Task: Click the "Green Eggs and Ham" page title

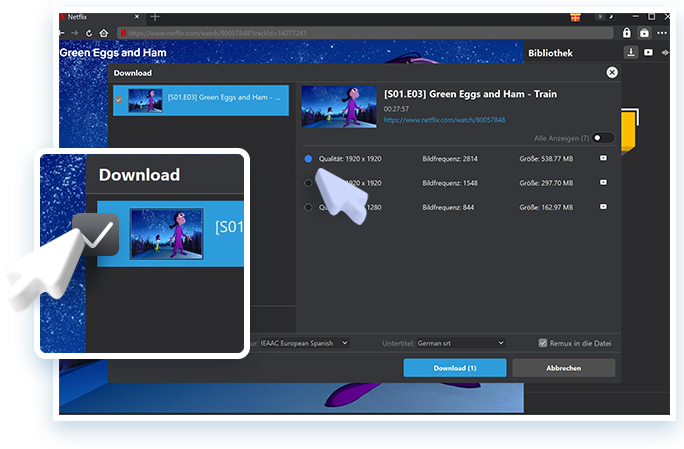Action: [x=113, y=53]
